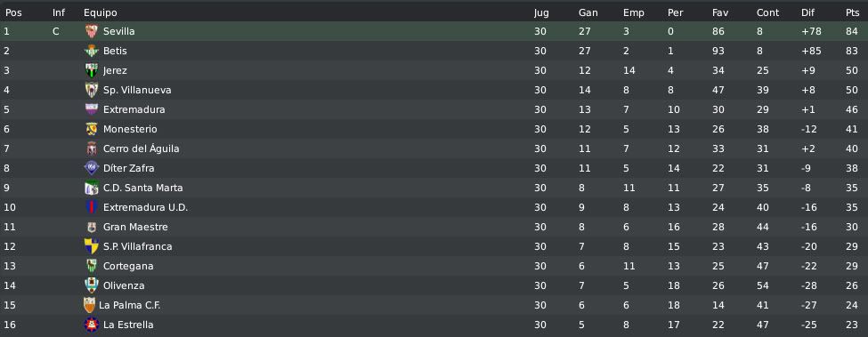Click the Extremadura U.D. crest icon
Screen dimensions: 868x337
[x=92, y=207]
